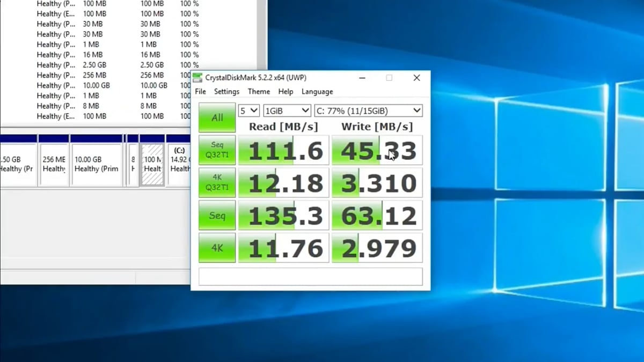
Task: Open the Theme menu
Action: (x=259, y=91)
